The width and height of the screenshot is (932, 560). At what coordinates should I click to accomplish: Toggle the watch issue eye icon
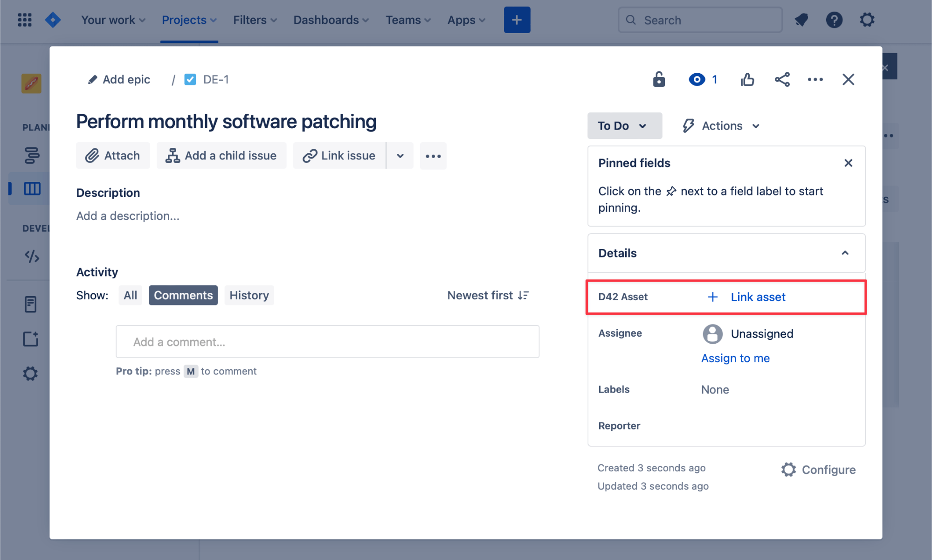pyautogui.click(x=697, y=79)
